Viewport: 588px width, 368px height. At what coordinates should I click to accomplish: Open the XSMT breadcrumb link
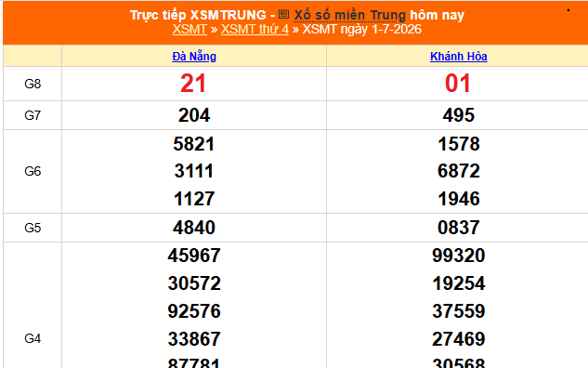[x=189, y=29]
